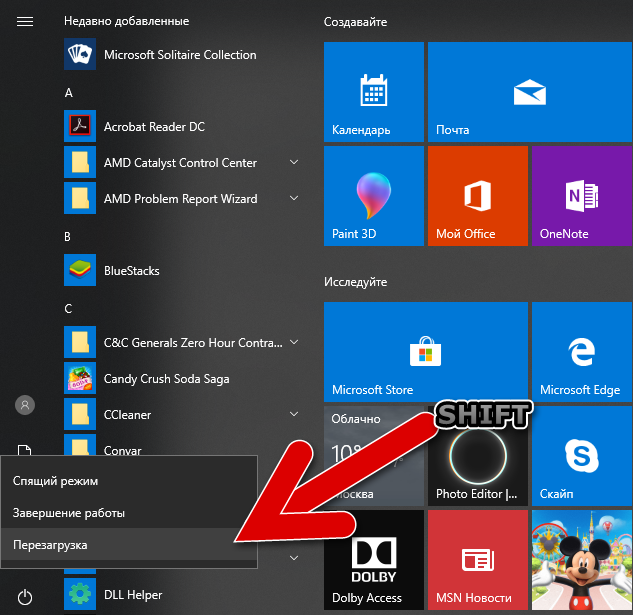Open the Calendar tile

click(373, 92)
